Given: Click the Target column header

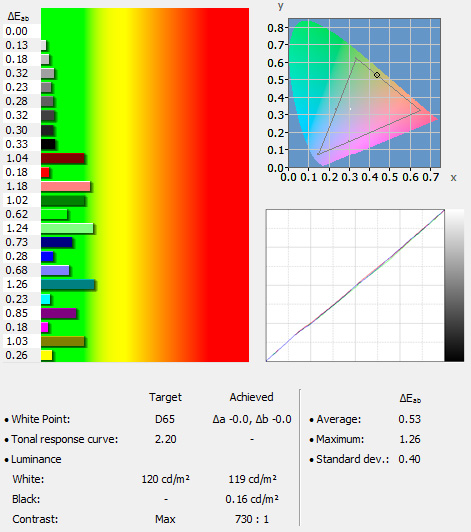Looking at the screenshot, I should pyautogui.click(x=165, y=397).
